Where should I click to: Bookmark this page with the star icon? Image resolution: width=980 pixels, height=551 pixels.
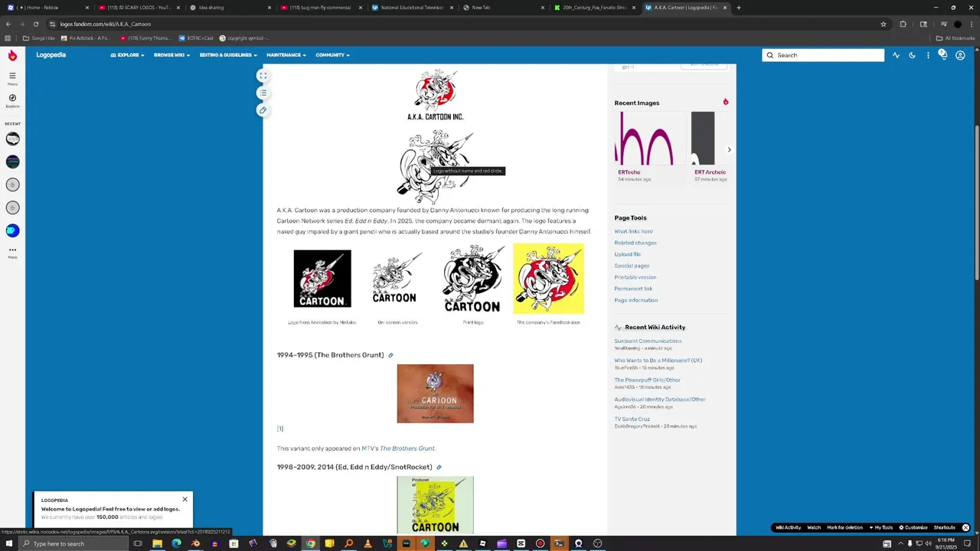pos(884,24)
